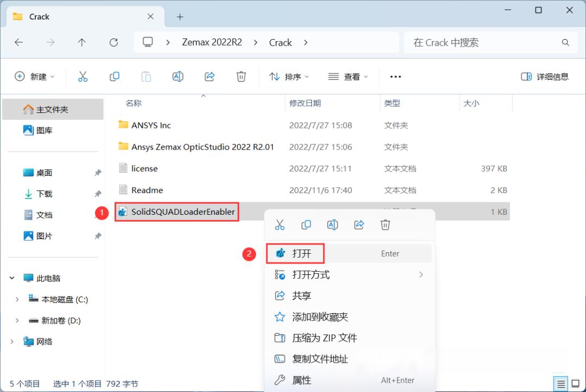Open the View (查看) dropdown
This screenshot has height=392, width=586.
348,76
